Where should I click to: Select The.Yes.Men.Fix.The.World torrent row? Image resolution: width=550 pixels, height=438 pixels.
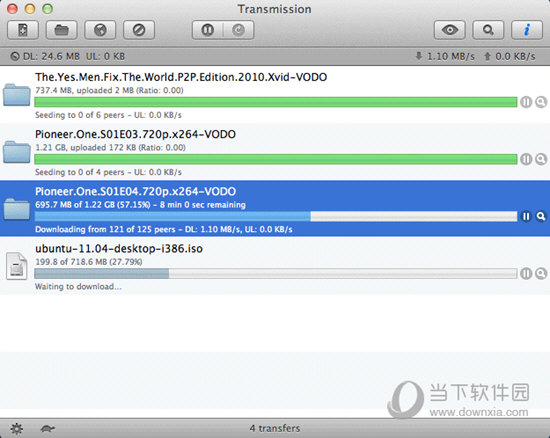[x=275, y=95]
